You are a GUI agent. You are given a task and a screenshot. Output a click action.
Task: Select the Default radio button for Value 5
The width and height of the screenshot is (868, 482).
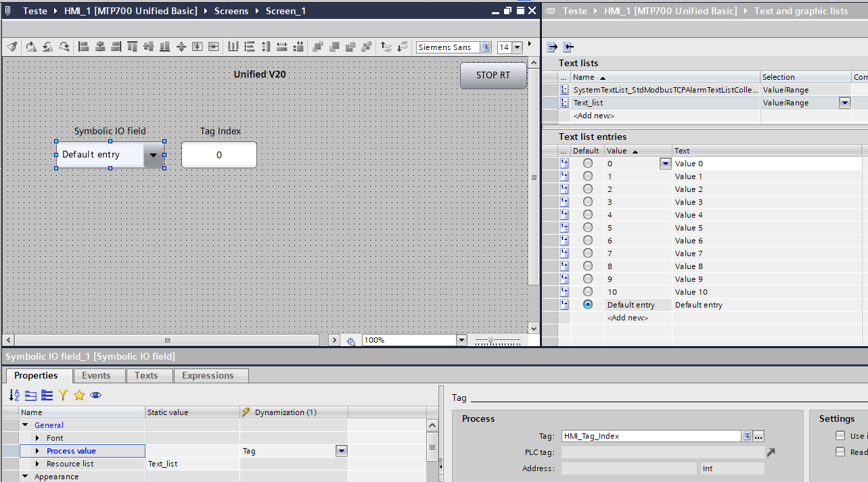click(x=587, y=228)
